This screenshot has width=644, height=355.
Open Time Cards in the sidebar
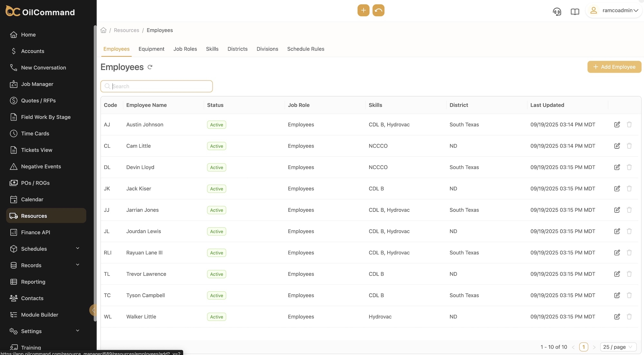click(x=35, y=133)
